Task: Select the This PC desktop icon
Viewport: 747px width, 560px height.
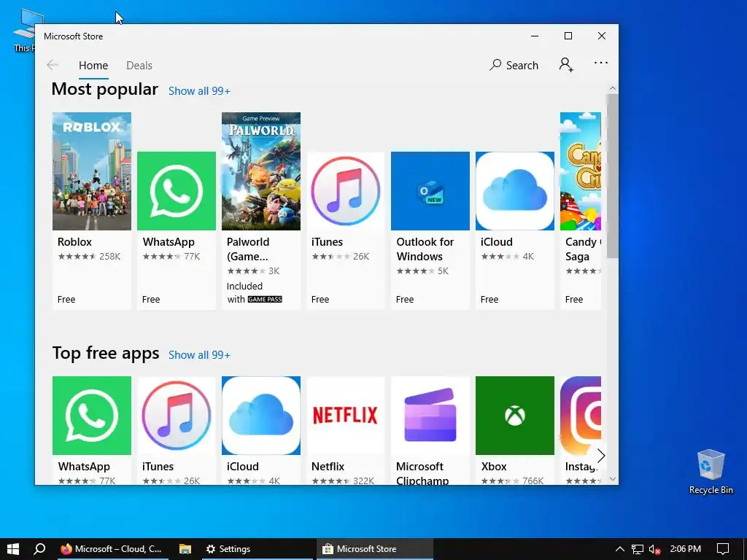Action: click(x=25, y=30)
